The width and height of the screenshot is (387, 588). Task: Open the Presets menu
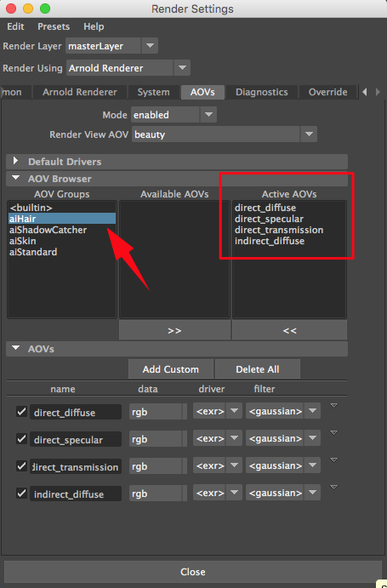point(54,26)
